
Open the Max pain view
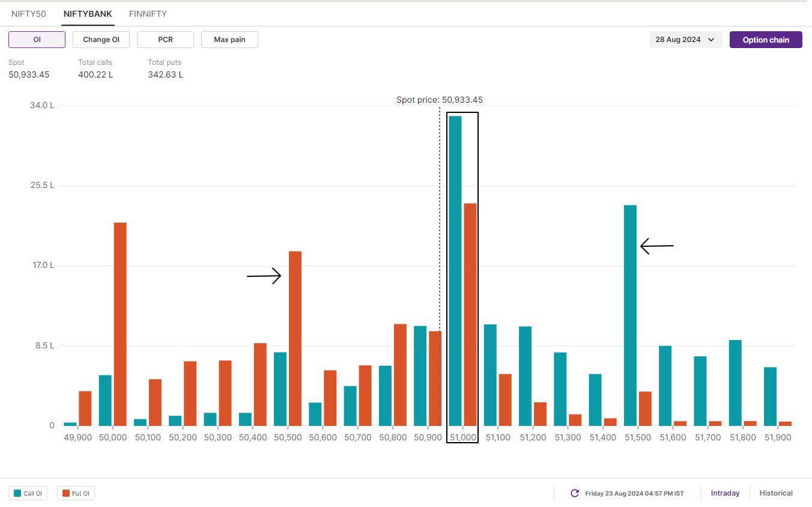[x=229, y=40]
